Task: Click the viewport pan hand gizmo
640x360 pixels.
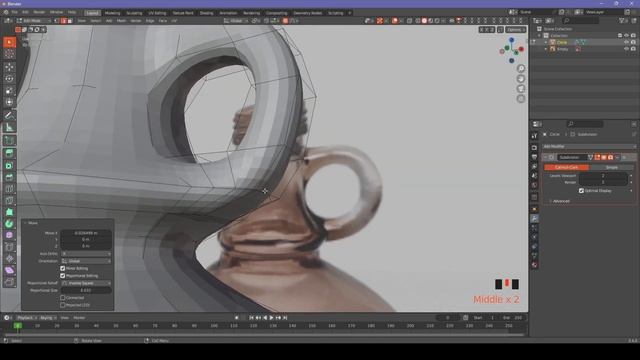Action: (521, 78)
